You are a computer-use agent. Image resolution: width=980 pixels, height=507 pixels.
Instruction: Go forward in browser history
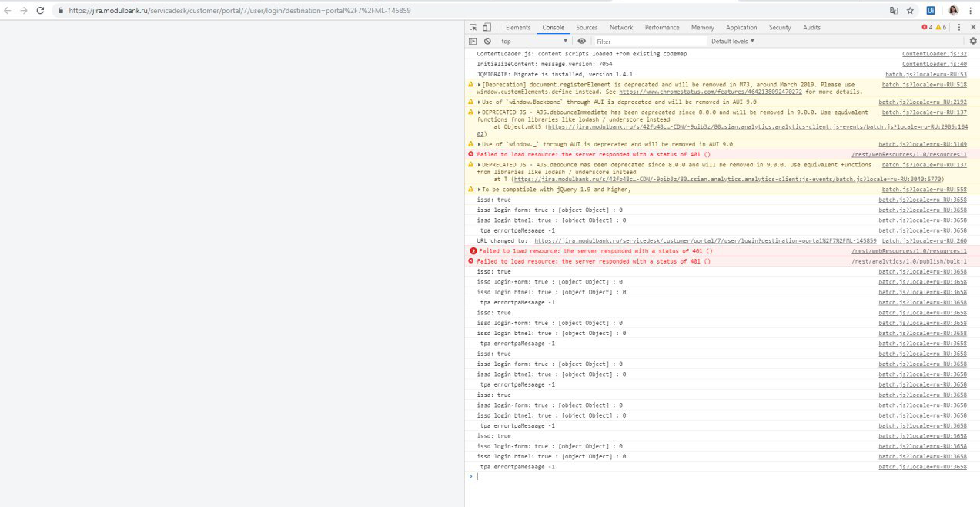23,11
